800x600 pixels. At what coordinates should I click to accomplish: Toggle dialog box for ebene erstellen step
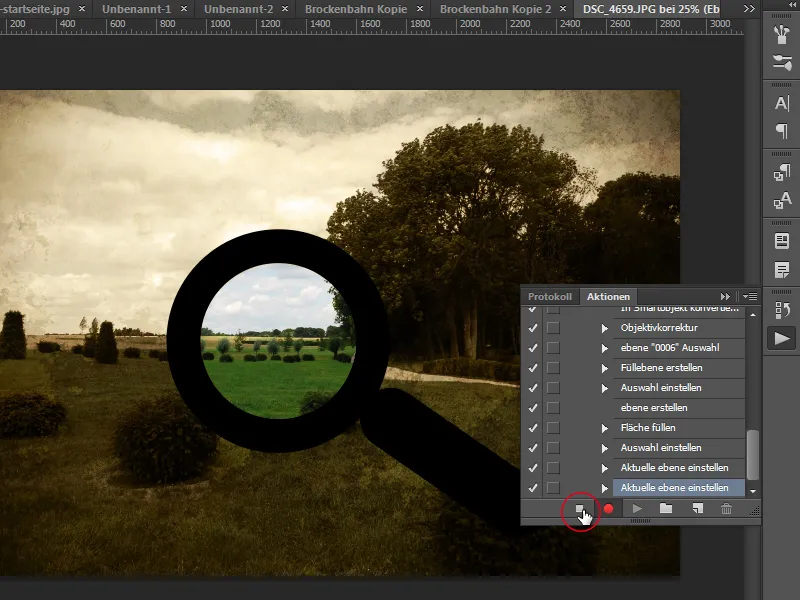[x=553, y=408]
